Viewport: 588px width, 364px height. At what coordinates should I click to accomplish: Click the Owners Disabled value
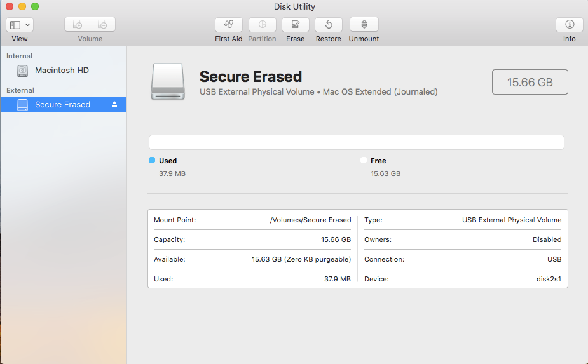click(x=547, y=239)
